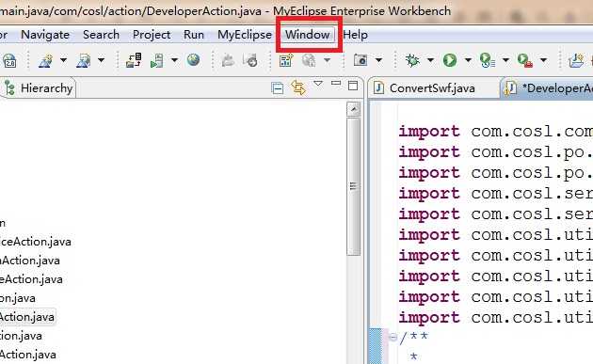Collapse all in the package tree
The height and width of the screenshot is (364, 593).
[278, 88]
